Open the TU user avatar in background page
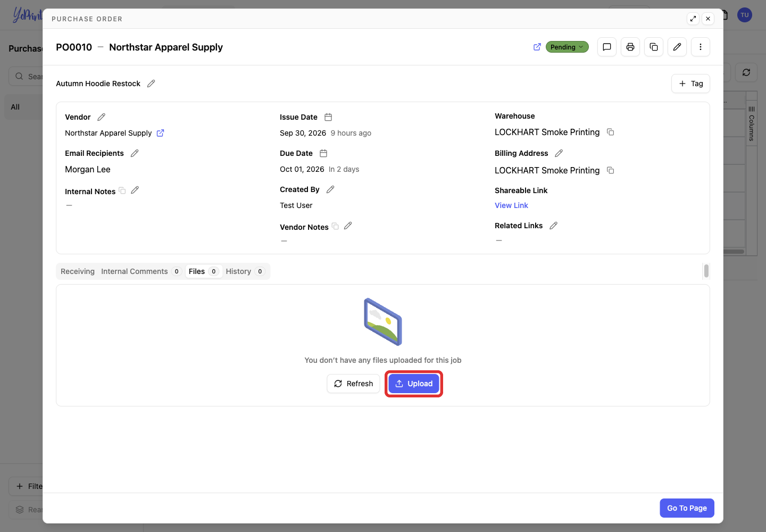766x532 pixels. point(745,15)
